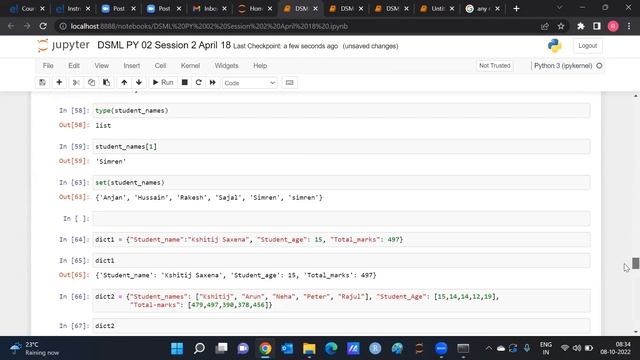Go back in browser history
The image size is (640, 360).
(11, 26)
